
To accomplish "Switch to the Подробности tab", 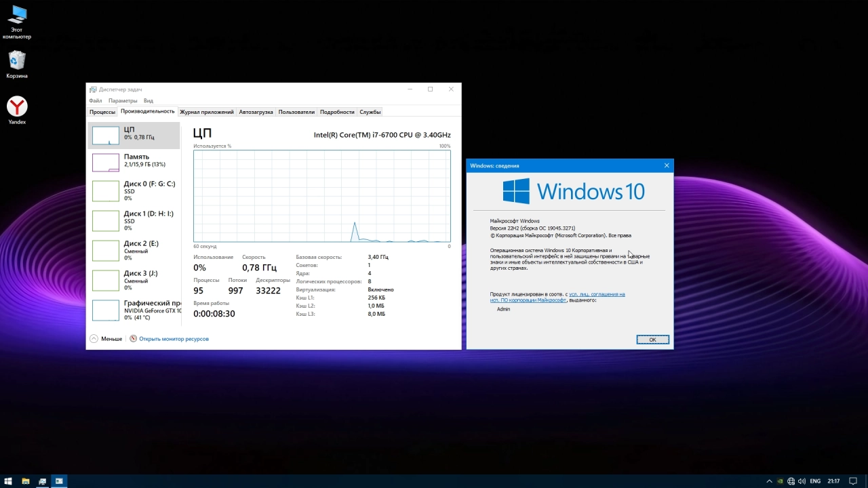I will 337,112.
